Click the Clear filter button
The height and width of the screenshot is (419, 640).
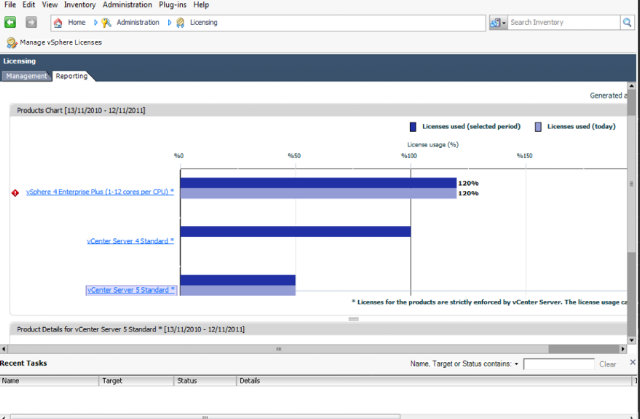coord(607,364)
